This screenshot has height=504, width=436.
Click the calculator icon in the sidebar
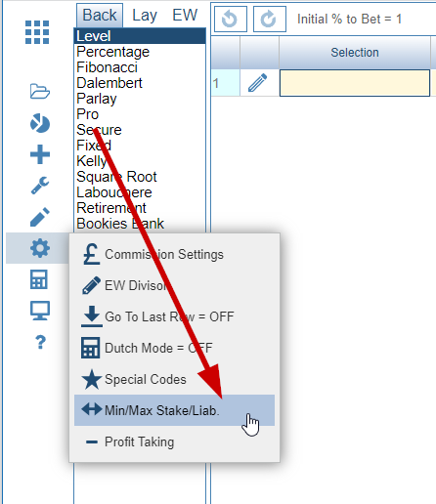tap(39, 279)
